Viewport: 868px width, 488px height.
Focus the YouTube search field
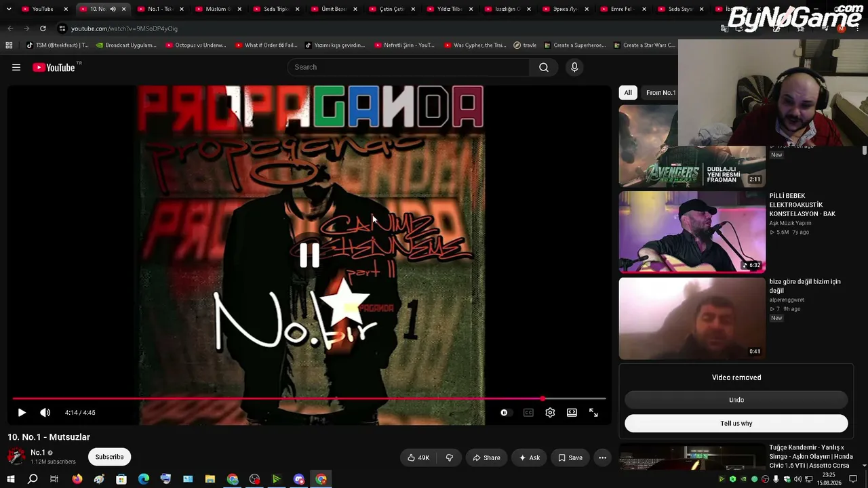tap(409, 67)
